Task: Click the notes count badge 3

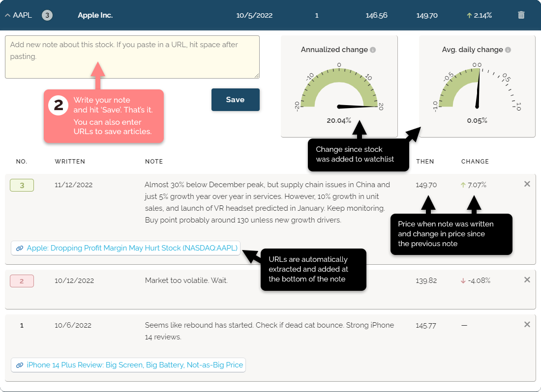Action: (x=47, y=15)
